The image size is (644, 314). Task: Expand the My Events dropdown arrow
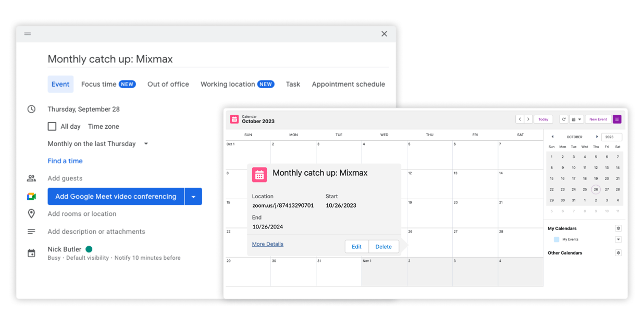pyautogui.click(x=618, y=239)
